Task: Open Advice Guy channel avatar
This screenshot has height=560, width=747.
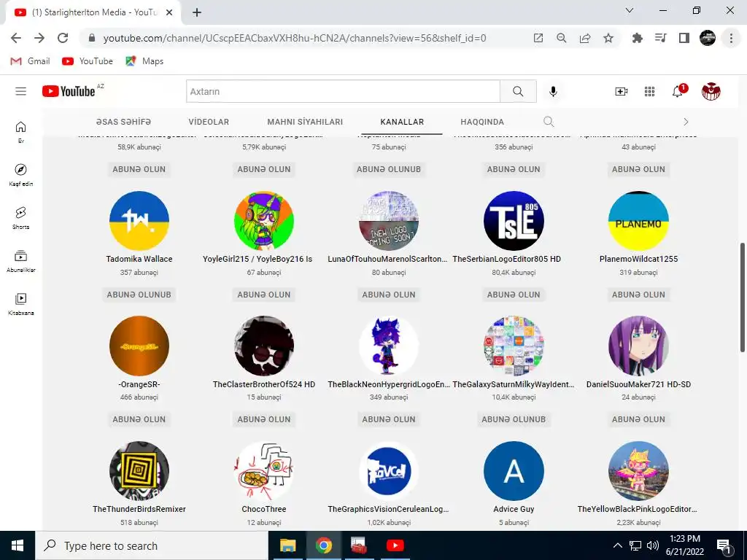Action: 514,471
